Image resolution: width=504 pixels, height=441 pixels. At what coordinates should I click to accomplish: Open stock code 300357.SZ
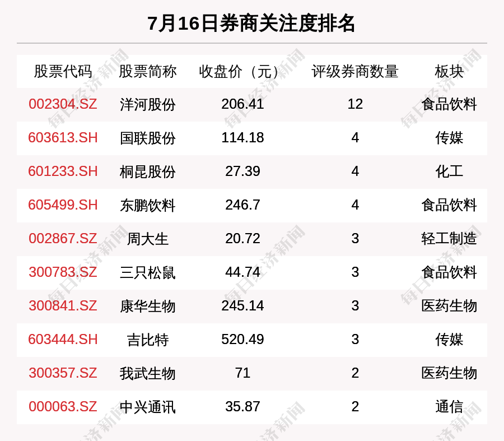point(63,373)
